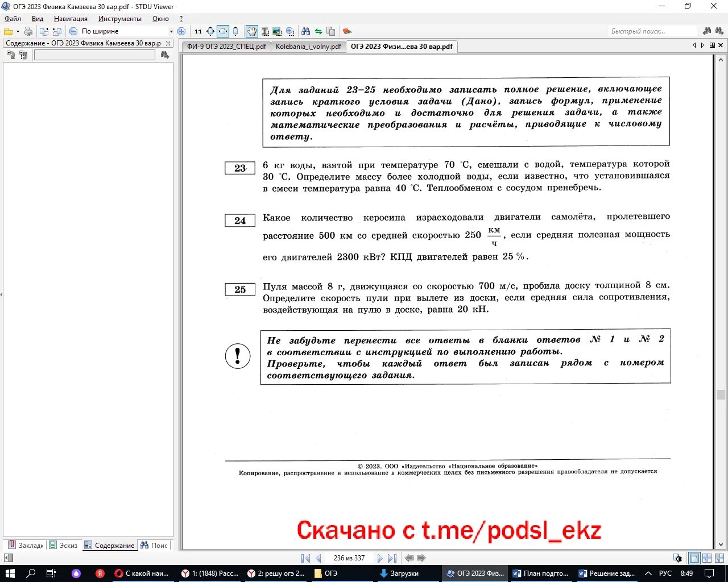The width and height of the screenshot is (728, 582).
Task: Open the search binoculars in toolbar
Action: click(x=306, y=31)
